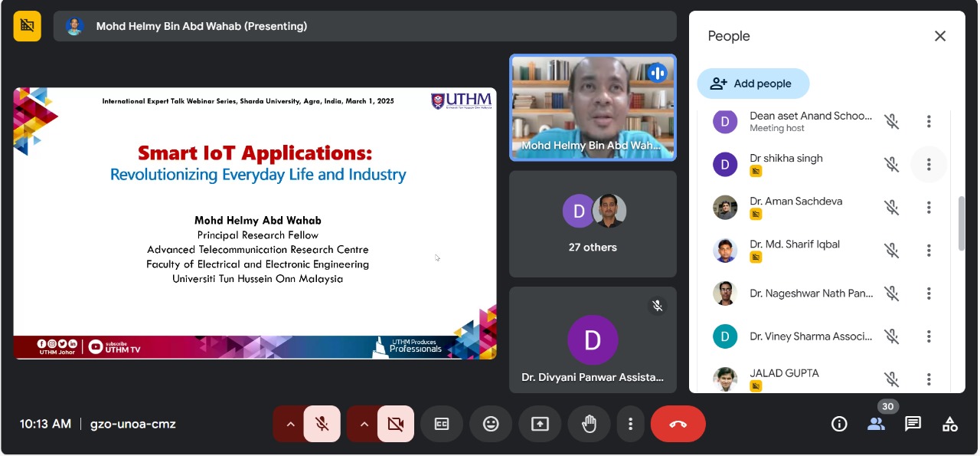Open the emoji reactions picker
The height and width of the screenshot is (456, 980).
pos(491,424)
